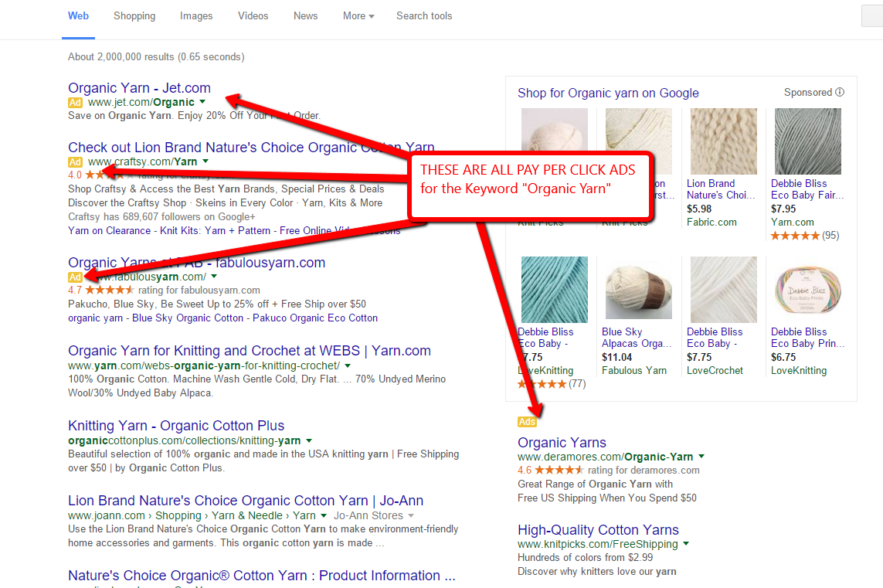Expand dropdown arrow next to deramores.com/Organic-Yarn

tap(701, 457)
